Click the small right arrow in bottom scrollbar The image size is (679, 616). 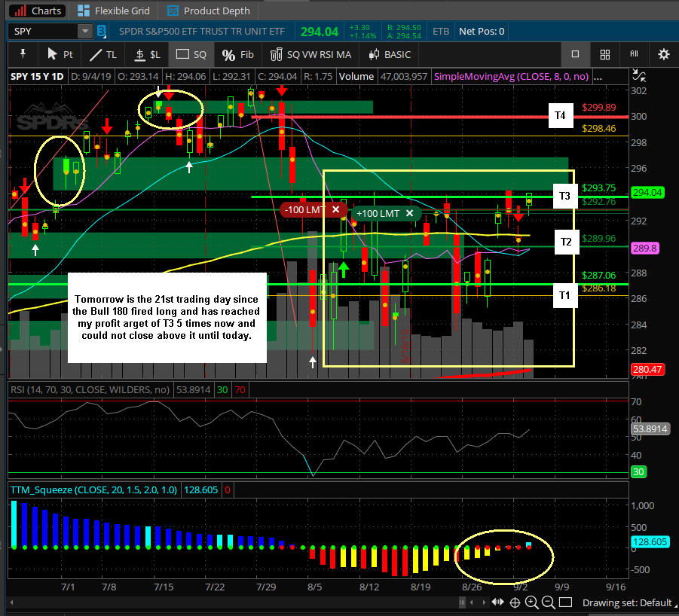pos(484,602)
